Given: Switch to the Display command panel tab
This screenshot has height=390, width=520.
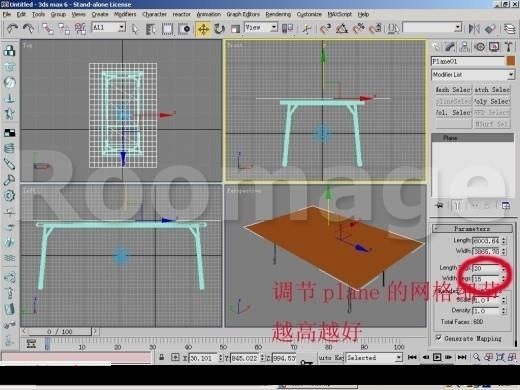Looking at the screenshot, I should coord(494,47).
